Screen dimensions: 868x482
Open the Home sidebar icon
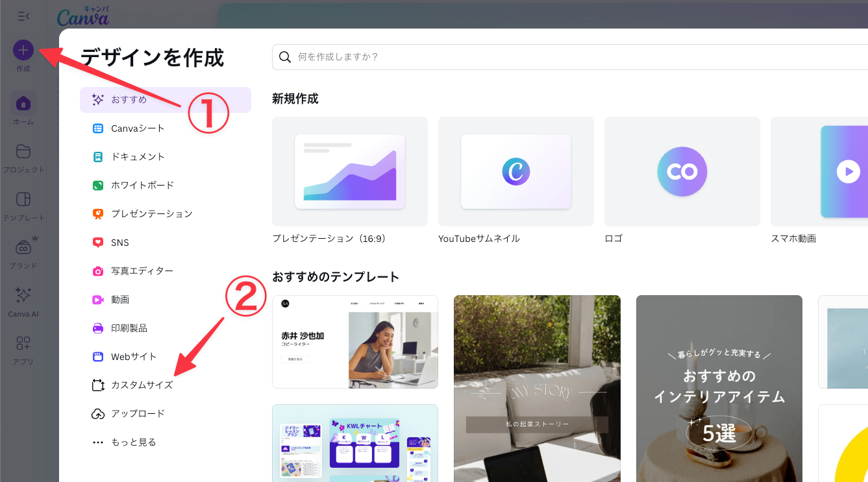23,103
